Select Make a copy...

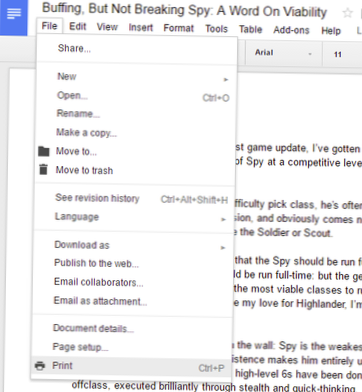point(136,133)
